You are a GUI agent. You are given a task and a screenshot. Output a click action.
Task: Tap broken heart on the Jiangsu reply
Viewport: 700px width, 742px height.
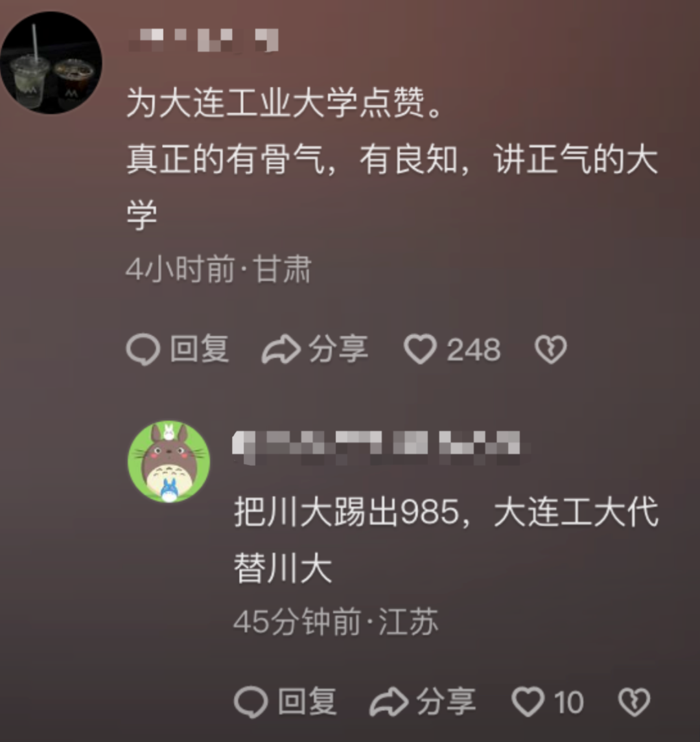click(634, 701)
